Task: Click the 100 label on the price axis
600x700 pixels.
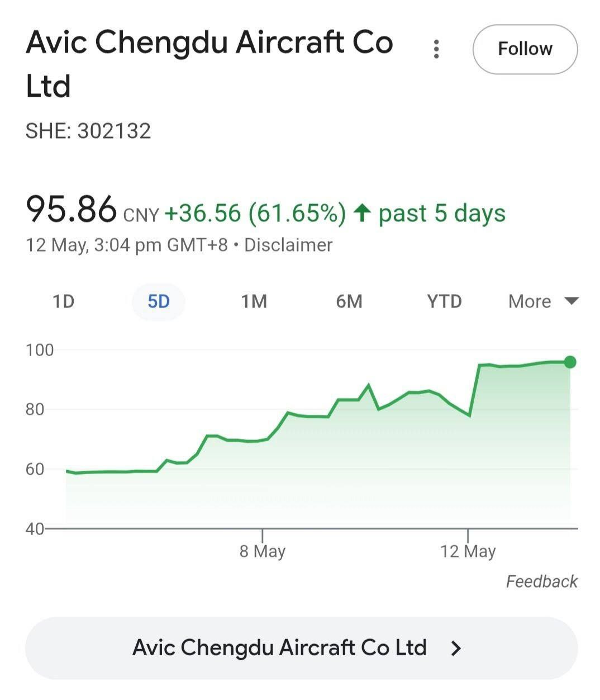Action: pos(40,351)
